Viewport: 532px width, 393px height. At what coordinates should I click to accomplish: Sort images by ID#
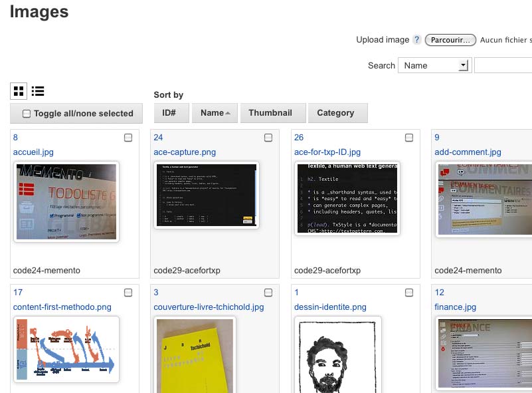click(171, 113)
